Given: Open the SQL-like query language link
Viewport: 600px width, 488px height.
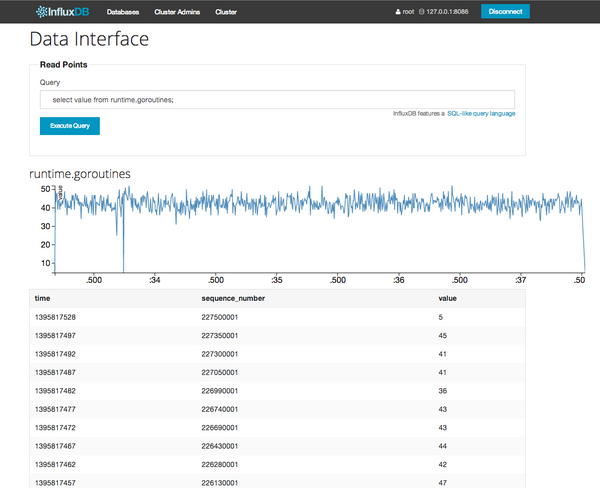Looking at the screenshot, I should (481, 114).
